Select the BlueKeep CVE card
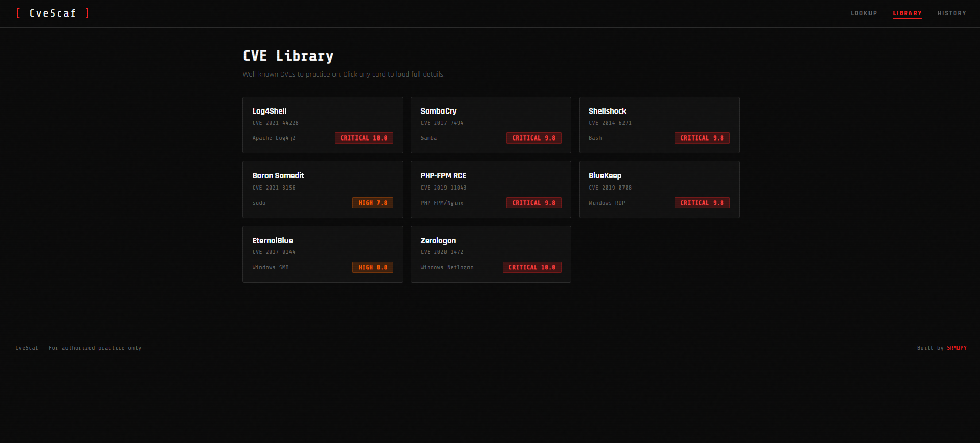Viewport: 980px width, 443px height. [x=659, y=189]
